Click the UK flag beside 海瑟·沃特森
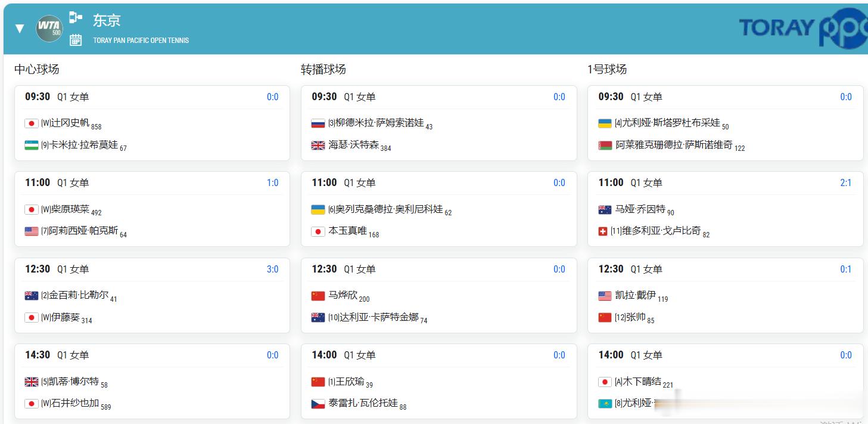Screen dimensions: 868x424 click(x=318, y=145)
